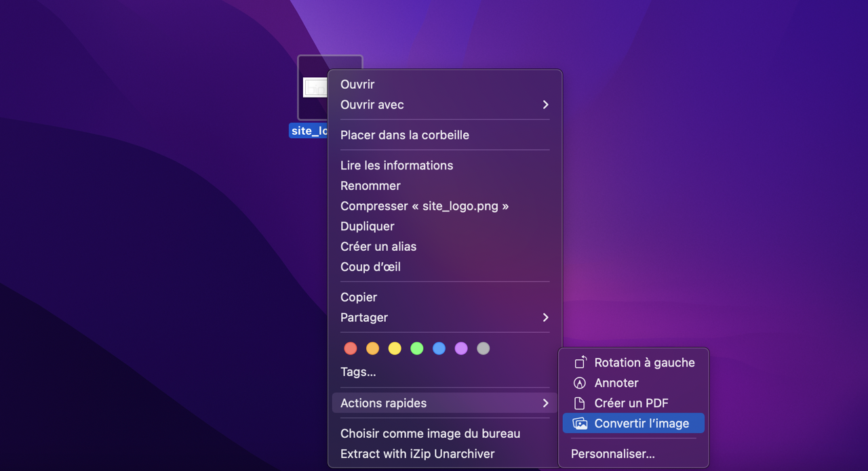Expand the Actions rapides submenu arrow
Viewport: 868px width, 471px height.
pos(545,403)
